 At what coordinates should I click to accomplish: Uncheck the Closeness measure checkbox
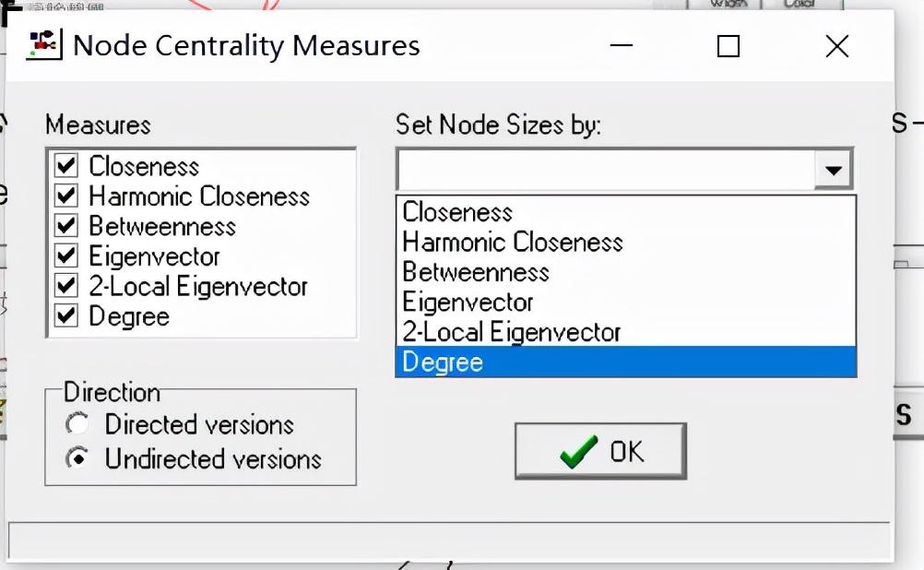click(66, 166)
